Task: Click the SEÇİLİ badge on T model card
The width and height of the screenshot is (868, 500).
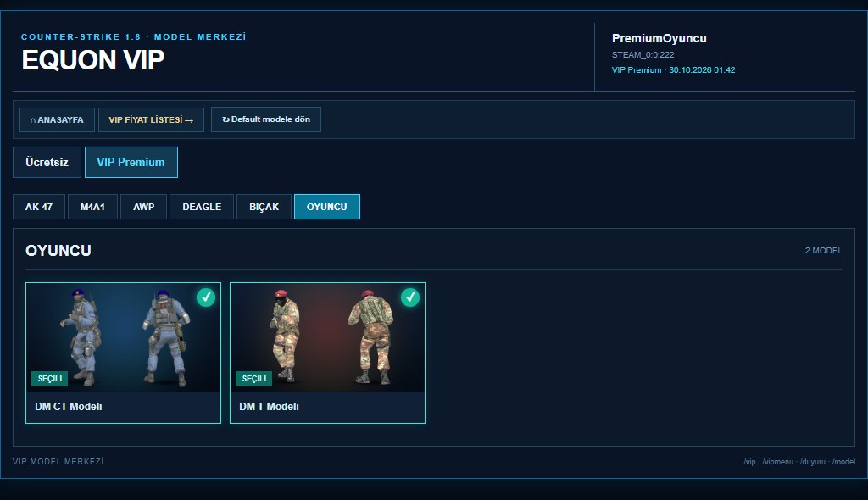Action: coord(253,378)
